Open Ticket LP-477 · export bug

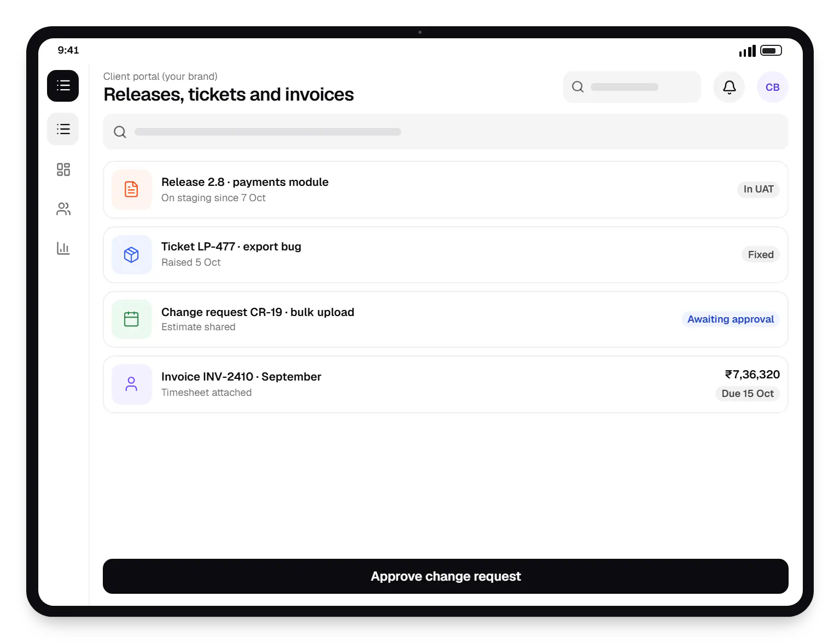(446, 255)
